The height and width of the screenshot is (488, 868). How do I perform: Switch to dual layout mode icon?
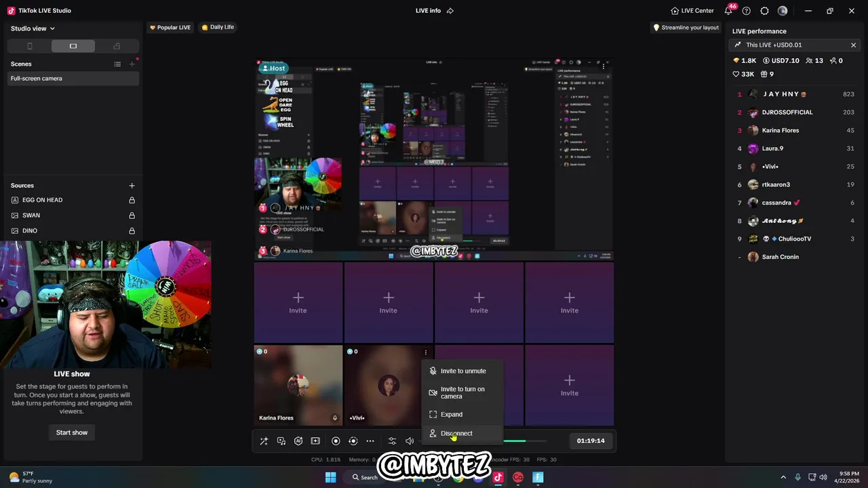click(x=117, y=46)
